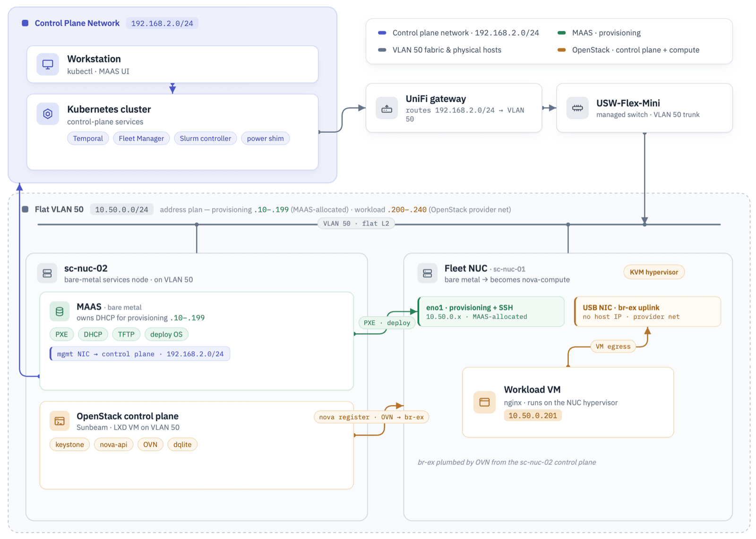Viewport: 756px width, 539px height.
Task: Click the TFTP tag under MAAS
Action: pos(126,334)
